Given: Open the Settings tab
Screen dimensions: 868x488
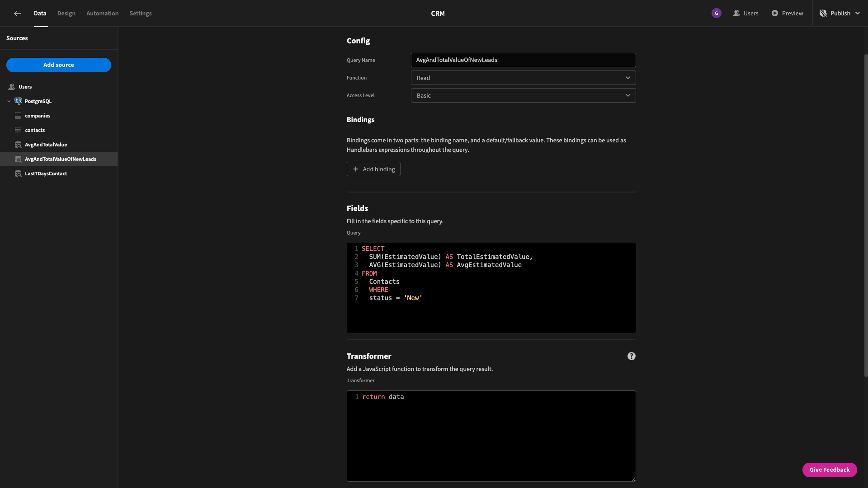Looking at the screenshot, I should point(141,14).
